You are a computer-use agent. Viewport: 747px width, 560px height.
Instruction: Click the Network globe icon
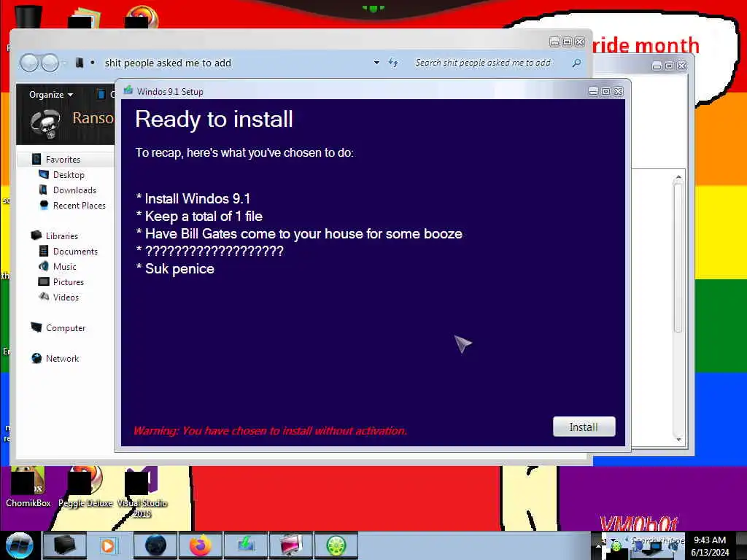(x=36, y=358)
